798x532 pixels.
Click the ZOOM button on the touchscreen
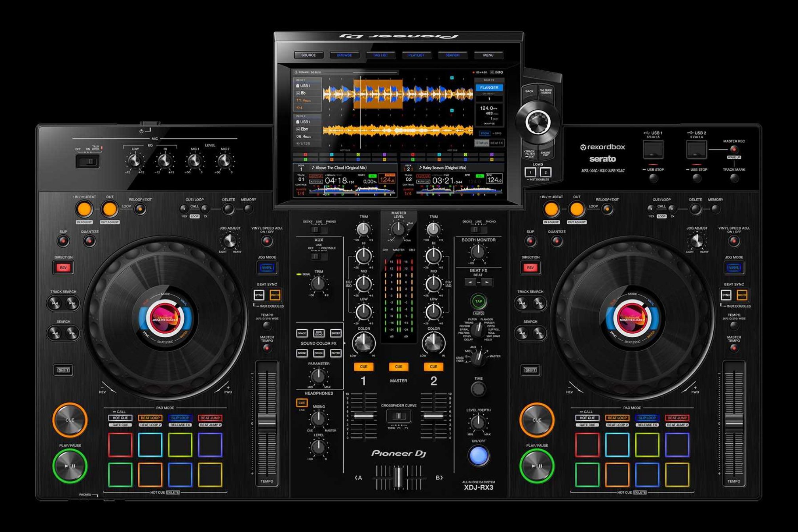click(484, 133)
